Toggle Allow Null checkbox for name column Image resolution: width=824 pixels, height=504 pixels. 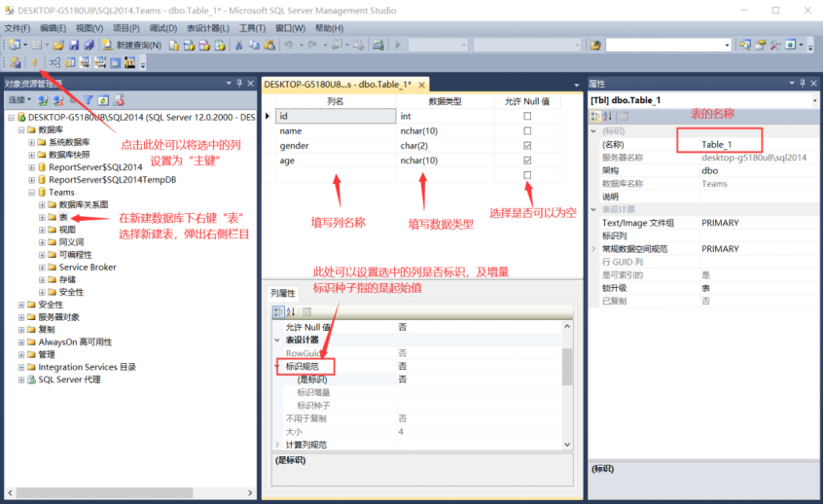(527, 130)
